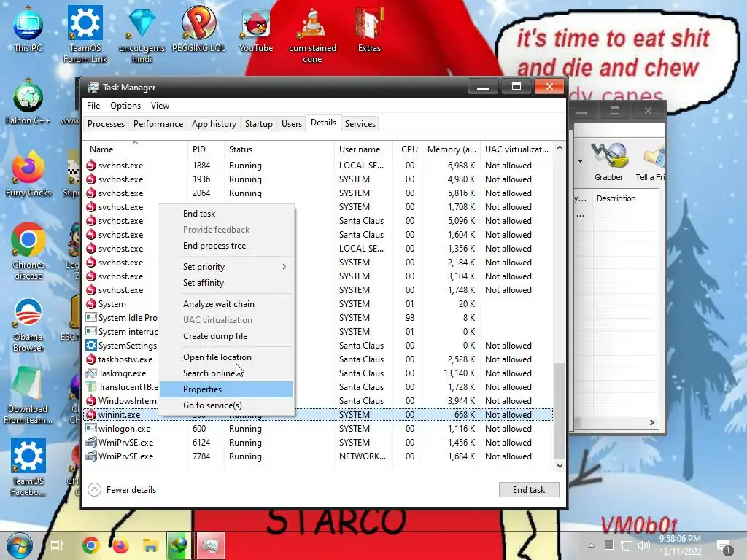747x560 pixels.
Task: Switch to the Processes tab
Action: [x=106, y=124]
